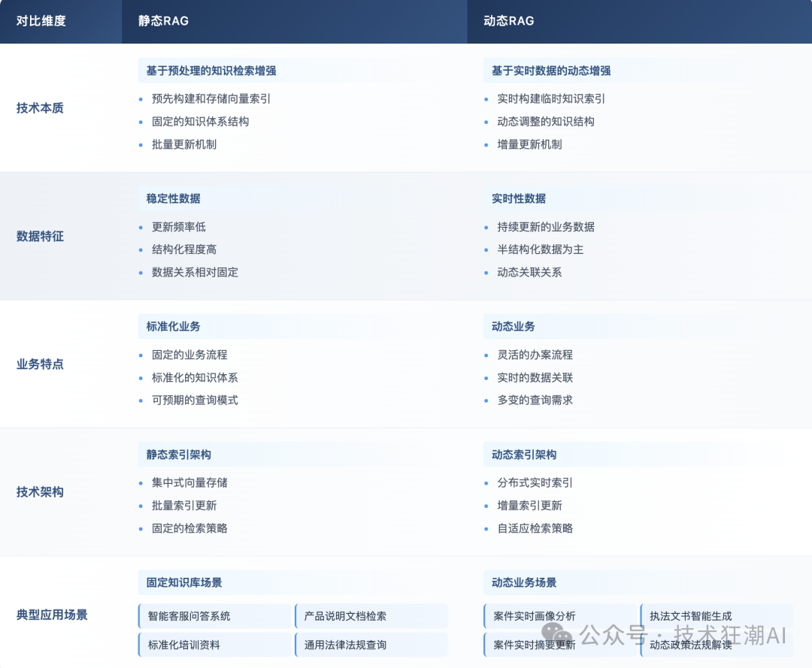The width and height of the screenshot is (812, 668).
Task: Select the 智能客服问答系统 scenario card
Action: tap(214, 615)
